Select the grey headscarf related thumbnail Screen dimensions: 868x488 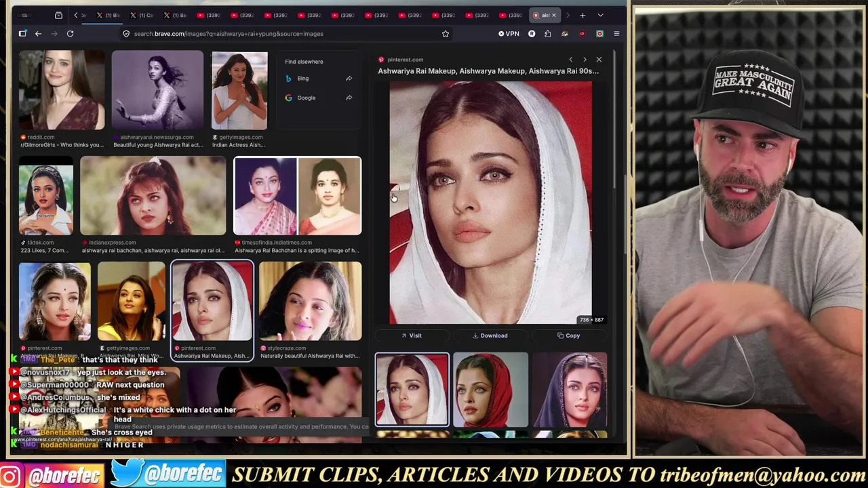click(x=570, y=390)
